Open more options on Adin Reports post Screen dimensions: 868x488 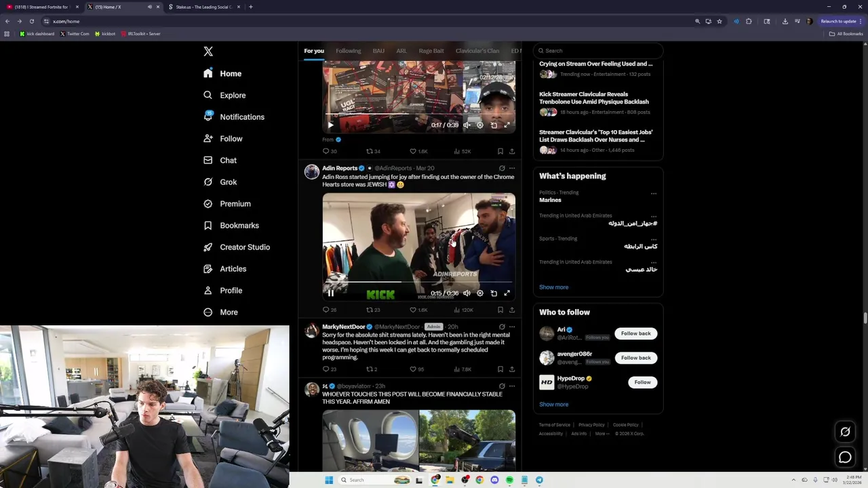coord(512,168)
